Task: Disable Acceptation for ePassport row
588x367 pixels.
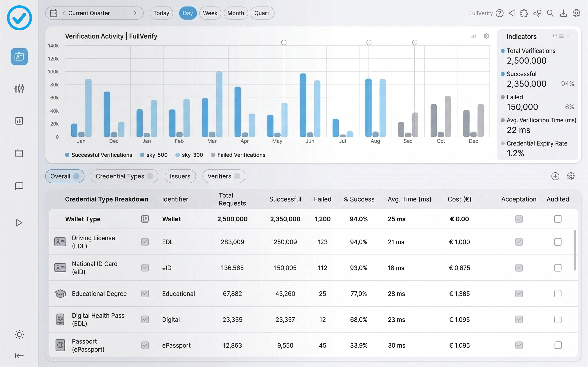Action: [519, 345]
